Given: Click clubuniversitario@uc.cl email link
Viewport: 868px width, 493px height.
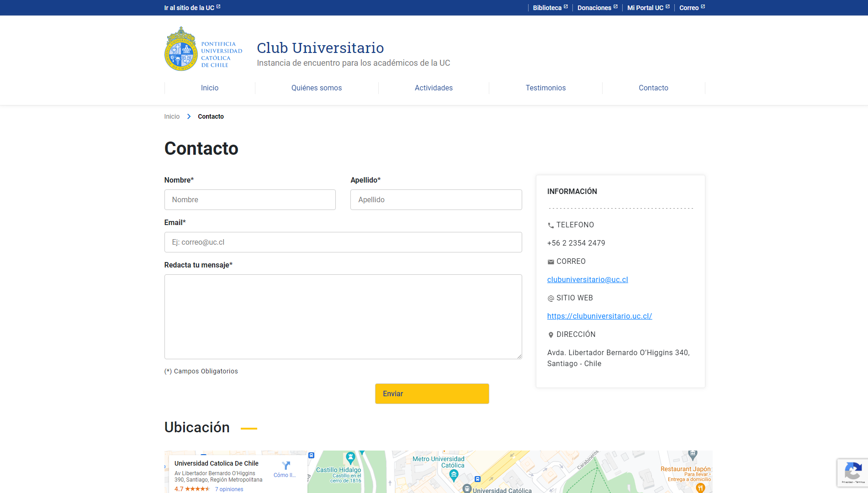Looking at the screenshot, I should [587, 279].
